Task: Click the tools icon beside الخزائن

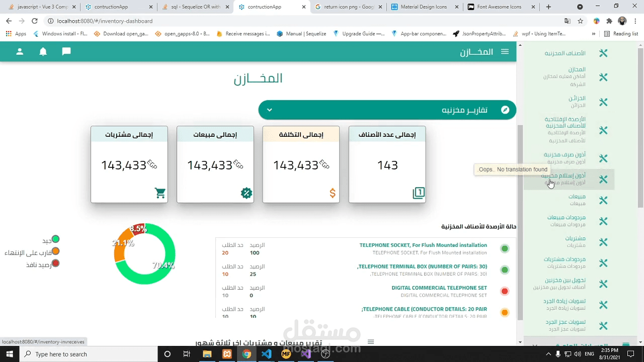Action: coord(603,102)
